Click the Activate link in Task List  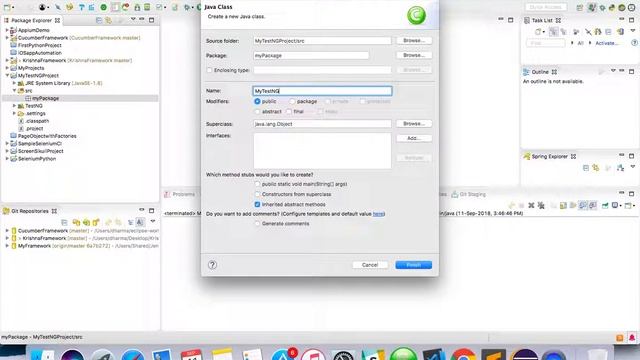[606, 43]
